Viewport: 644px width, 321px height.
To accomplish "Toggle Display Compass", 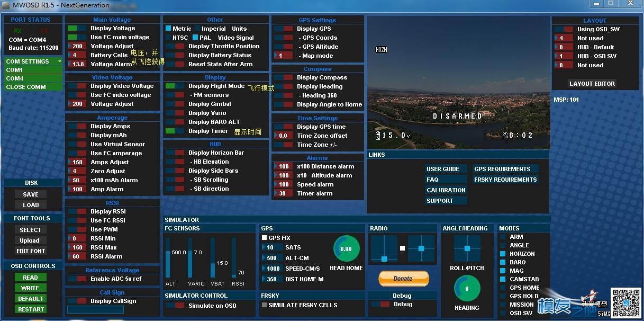I will 284,77.
